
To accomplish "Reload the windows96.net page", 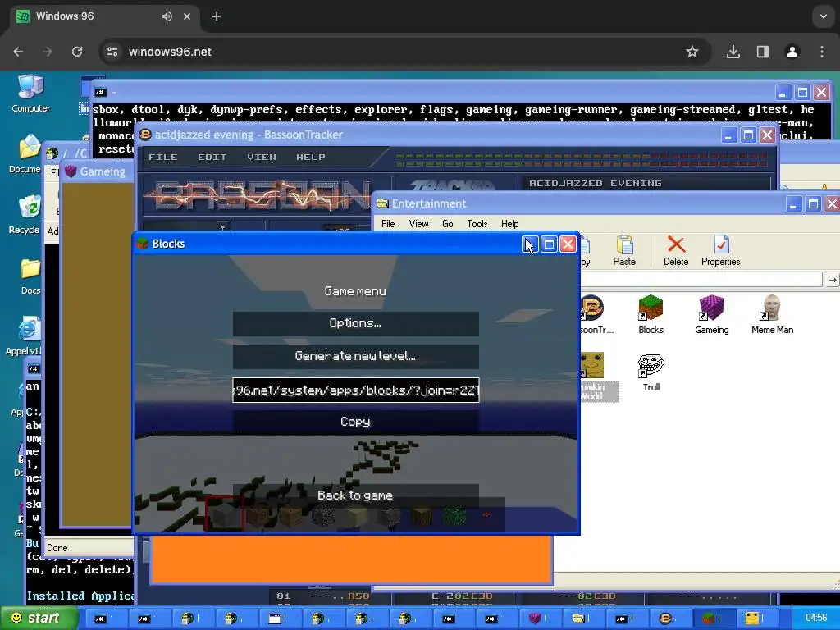I will click(x=77, y=52).
